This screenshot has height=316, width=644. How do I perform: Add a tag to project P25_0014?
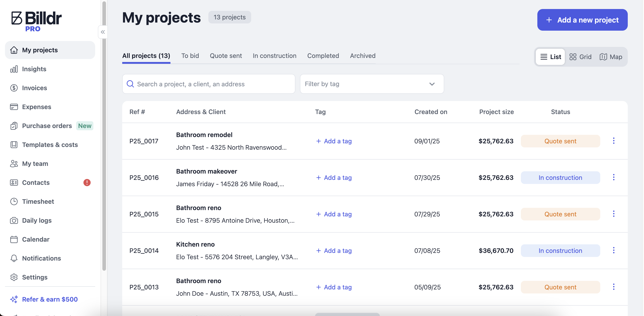(x=334, y=251)
